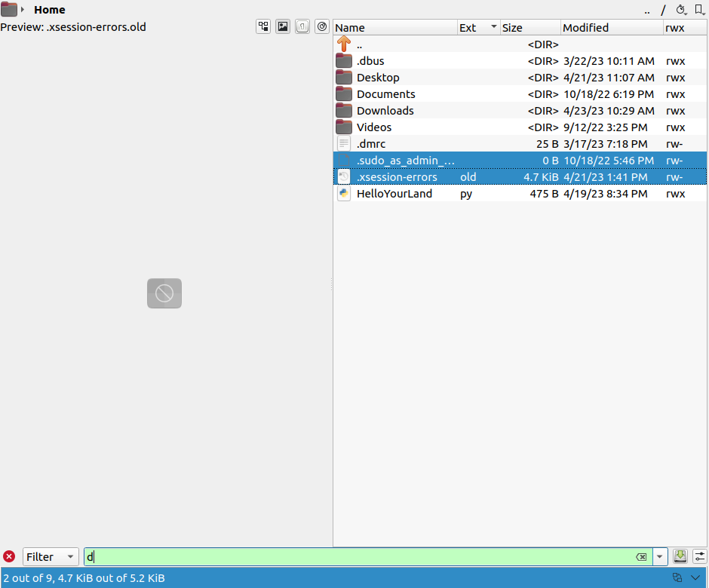Open the filter options settings button
709x588 pixels.
tap(699, 556)
